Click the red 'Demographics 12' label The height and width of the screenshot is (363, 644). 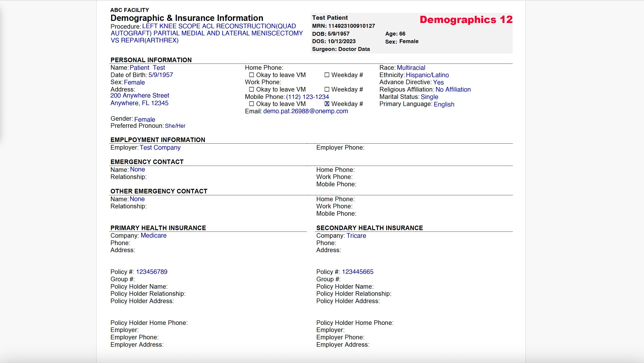pos(466,20)
